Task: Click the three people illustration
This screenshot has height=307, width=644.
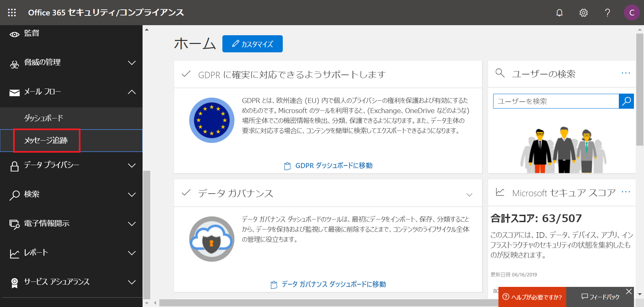Action: [563, 150]
